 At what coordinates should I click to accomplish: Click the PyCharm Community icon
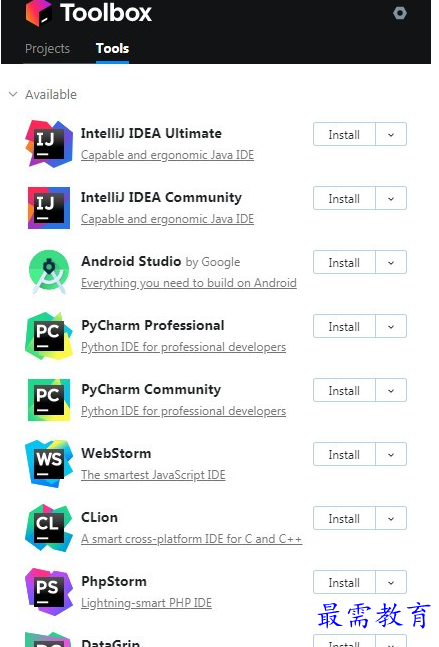coord(49,400)
